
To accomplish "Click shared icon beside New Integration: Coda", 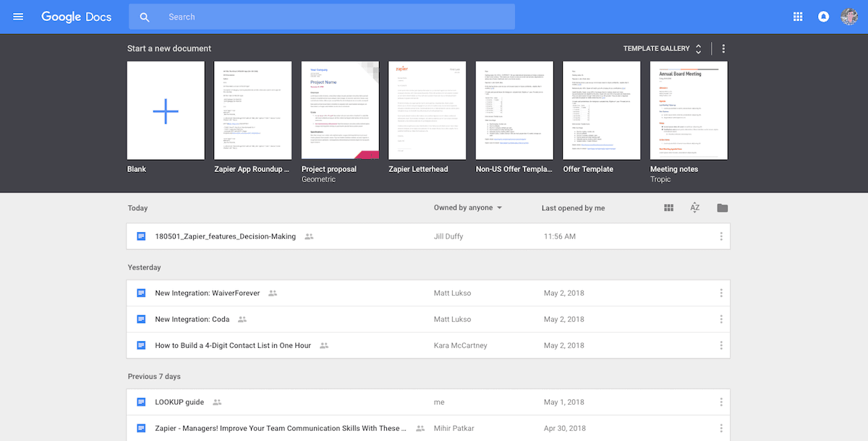I will point(242,320).
